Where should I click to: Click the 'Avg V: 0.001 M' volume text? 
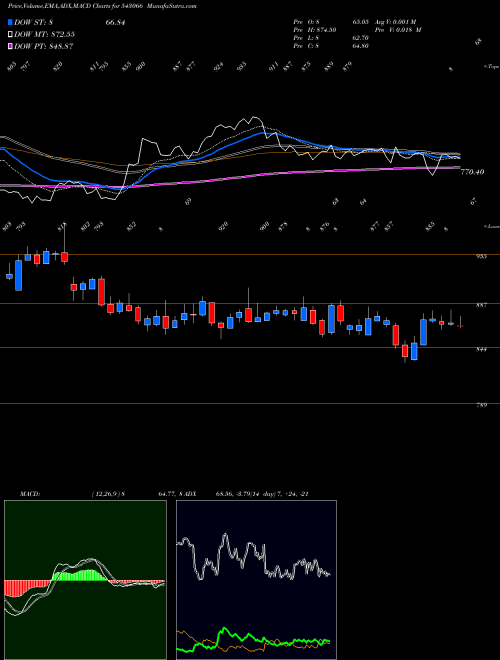[x=397, y=21]
